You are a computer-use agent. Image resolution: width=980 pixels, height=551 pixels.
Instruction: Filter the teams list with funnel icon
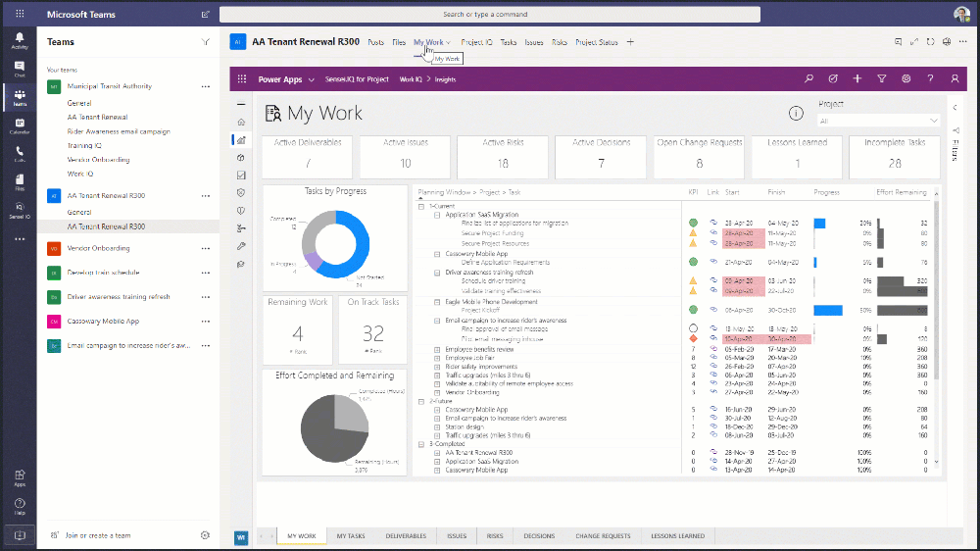pos(206,42)
